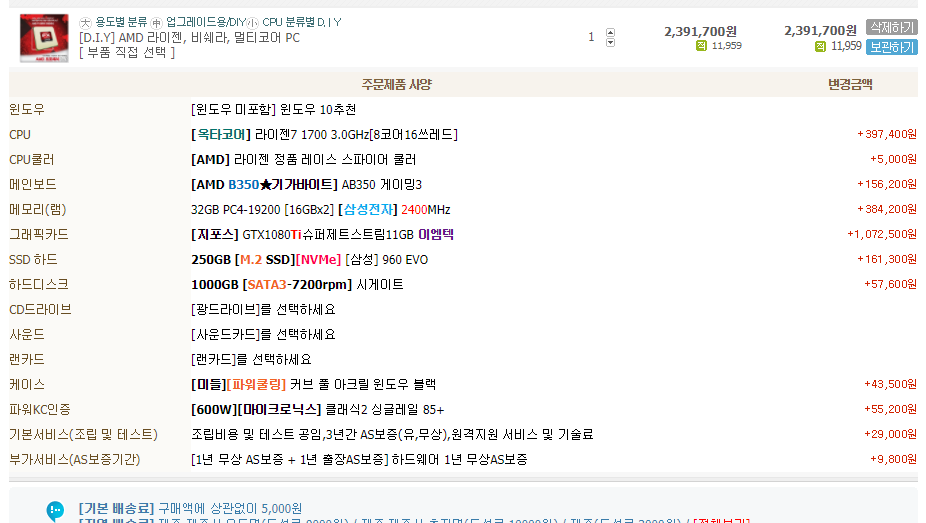926x523 pixels.
Task: Click the 삭제하기 delete button
Action: tap(892, 27)
